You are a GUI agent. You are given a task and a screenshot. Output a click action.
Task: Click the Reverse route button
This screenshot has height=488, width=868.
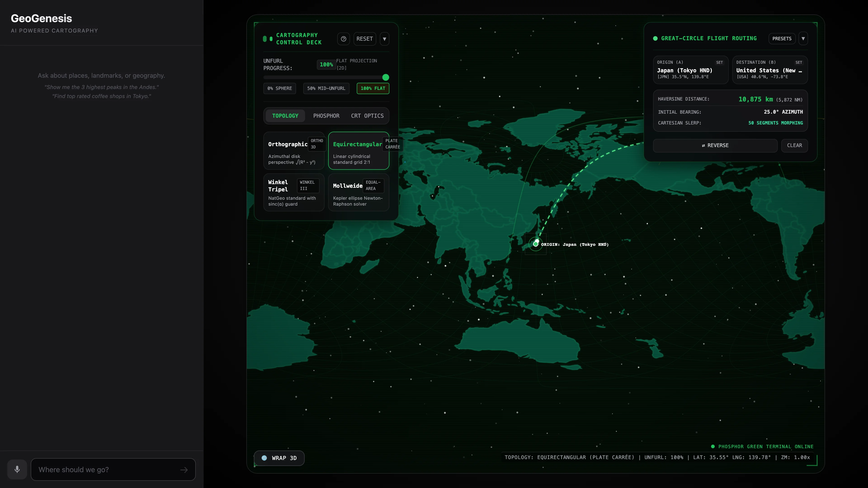point(715,145)
